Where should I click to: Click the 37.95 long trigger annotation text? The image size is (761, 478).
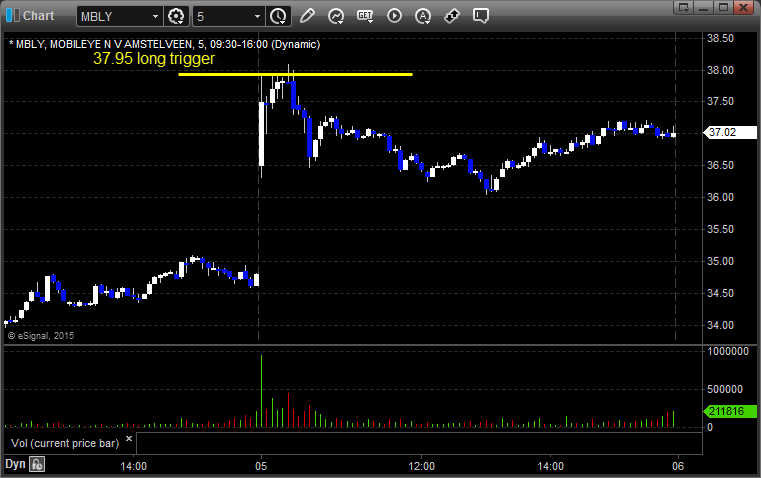pyautogui.click(x=154, y=59)
